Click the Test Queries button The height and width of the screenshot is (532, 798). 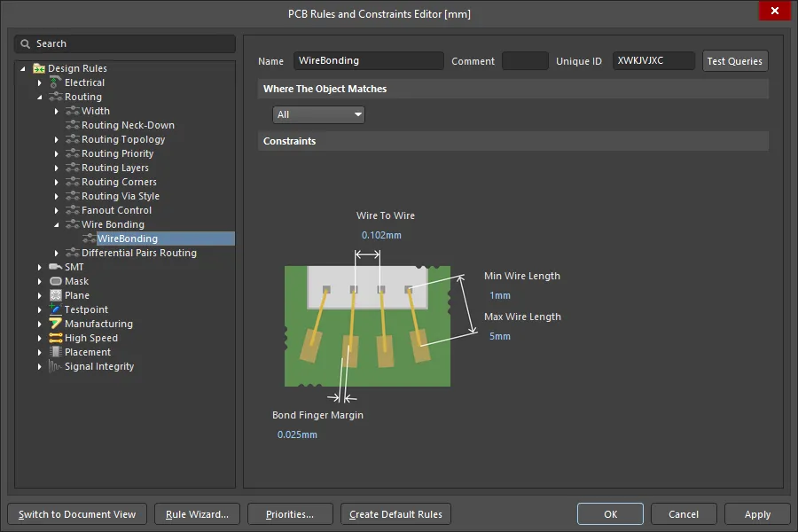coord(734,61)
